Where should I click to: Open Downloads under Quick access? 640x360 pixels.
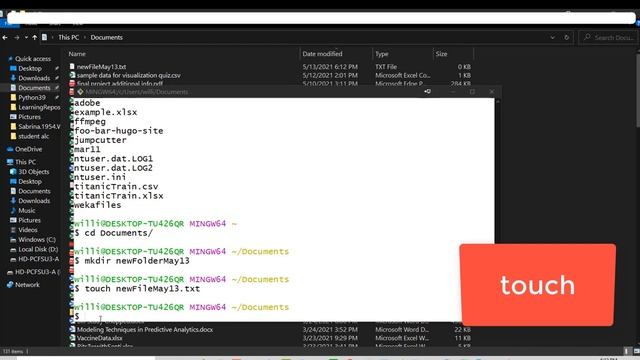coord(34,78)
